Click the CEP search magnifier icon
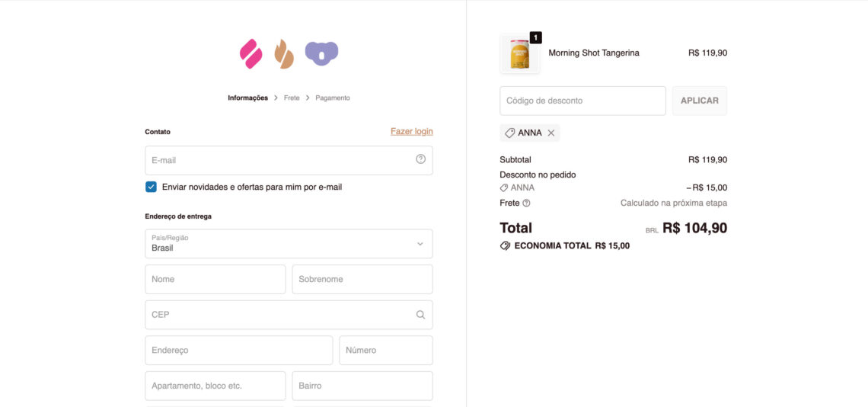 [421, 315]
